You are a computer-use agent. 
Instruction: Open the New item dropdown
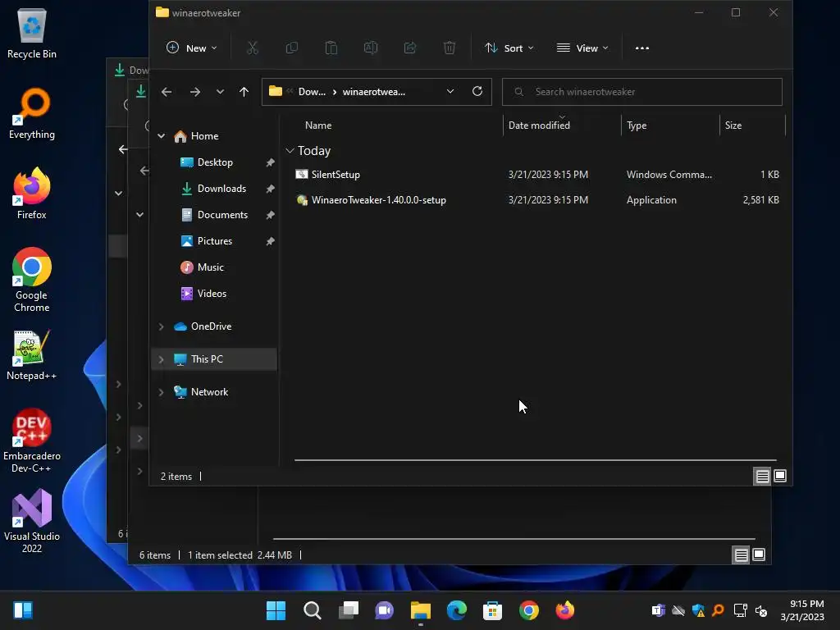192,48
